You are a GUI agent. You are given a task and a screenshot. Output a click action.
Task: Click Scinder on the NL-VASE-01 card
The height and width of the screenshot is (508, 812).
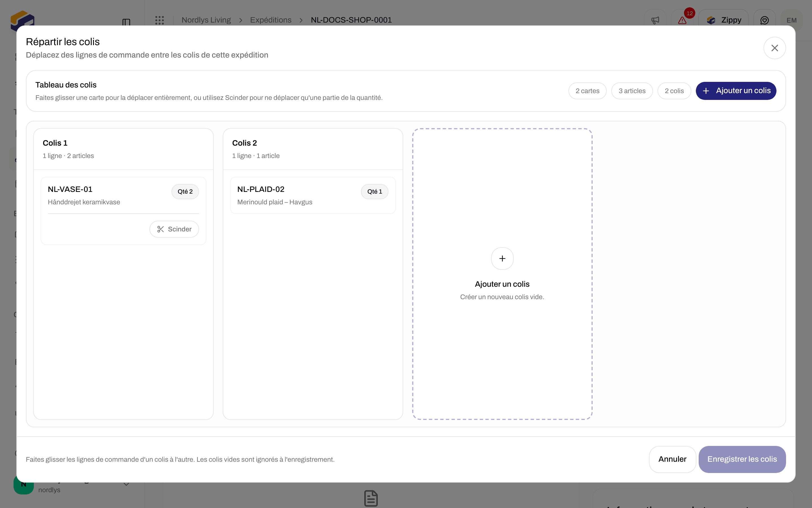174,229
